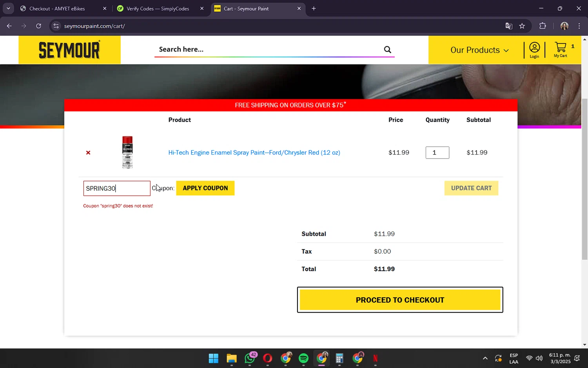View site information icon in address bar
Image resolution: width=588 pixels, height=368 pixels.
56,26
